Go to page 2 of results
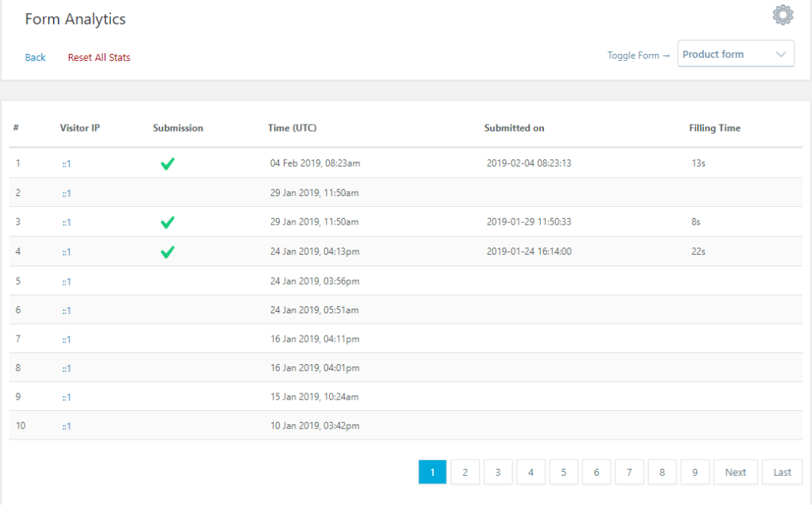Image resolution: width=812 pixels, height=518 pixels. point(465,471)
